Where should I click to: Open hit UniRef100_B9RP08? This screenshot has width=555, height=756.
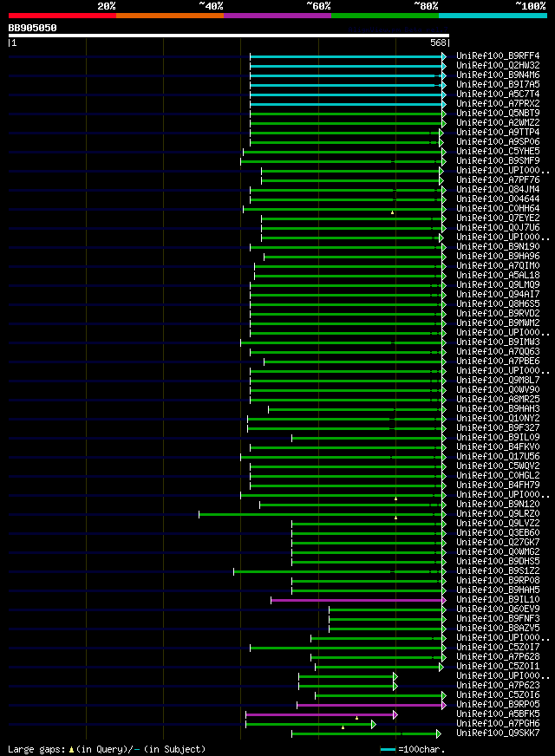pos(498,581)
